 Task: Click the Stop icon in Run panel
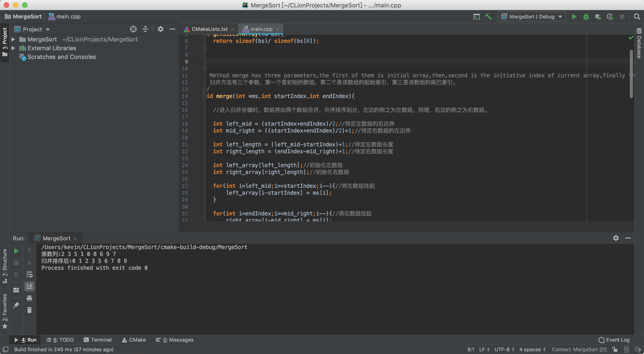[x=16, y=263]
